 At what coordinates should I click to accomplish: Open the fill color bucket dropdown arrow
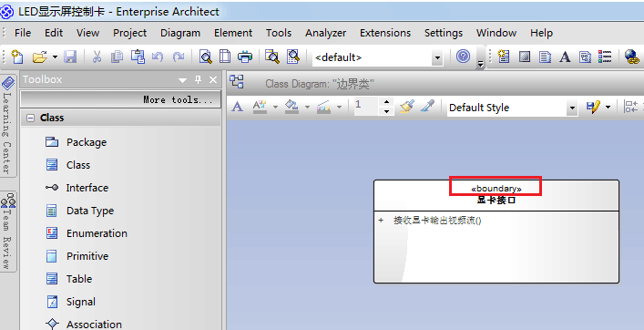[307, 108]
